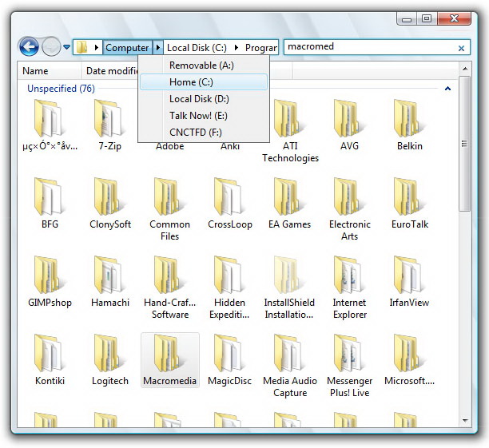The height and width of the screenshot is (448, 489).
Task: Choose Talk Now! (E:) from dropdown
Action: (x=198, y=116)
